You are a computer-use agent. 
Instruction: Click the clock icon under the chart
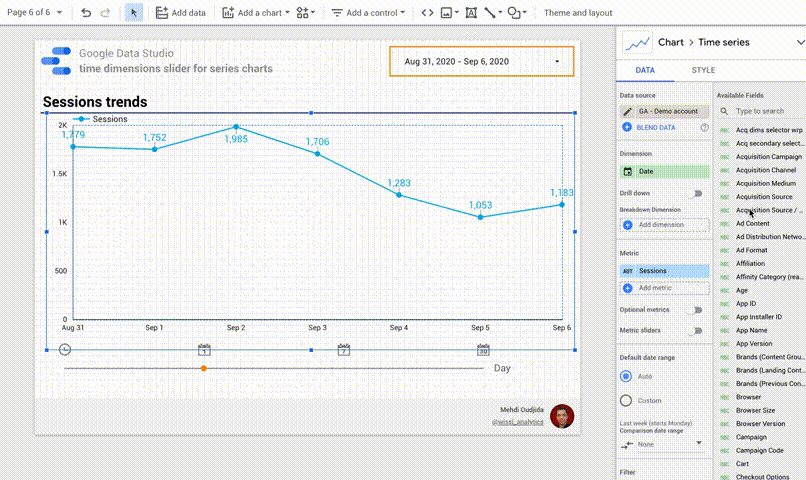click(65, 350)
